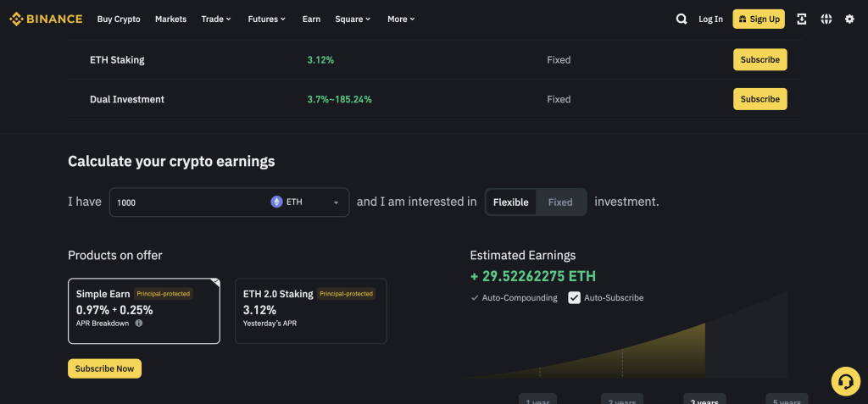Open Buy Crypto in navigation
Image resolution: width=868 pixels, height=404 pixels.
pyautogui.click(x=119, y=19)
